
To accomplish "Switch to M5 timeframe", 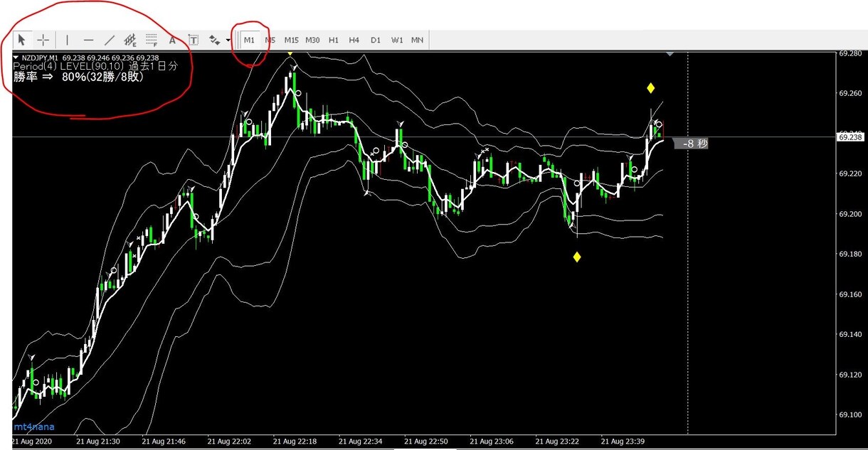I will click(x=270, y=40).
